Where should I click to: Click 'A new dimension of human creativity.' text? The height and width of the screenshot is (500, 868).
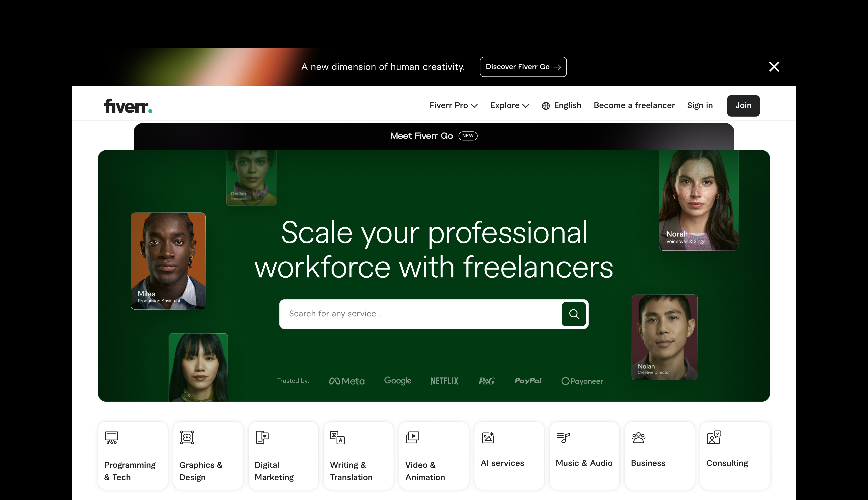point(383,67)
